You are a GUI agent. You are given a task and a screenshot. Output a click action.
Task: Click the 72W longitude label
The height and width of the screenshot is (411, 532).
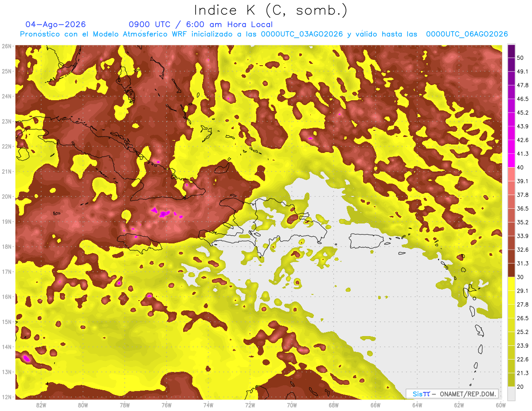[x=250, y=405]
